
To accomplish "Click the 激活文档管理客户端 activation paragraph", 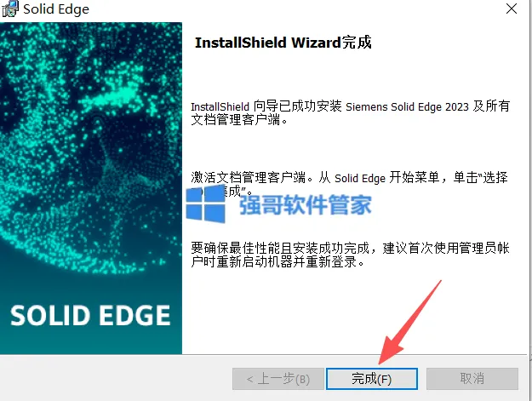I will (x=350, y=184).
